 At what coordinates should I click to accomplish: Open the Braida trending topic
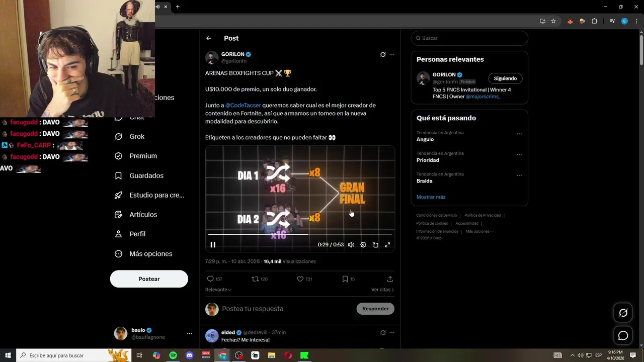click(x=425, y=180)
